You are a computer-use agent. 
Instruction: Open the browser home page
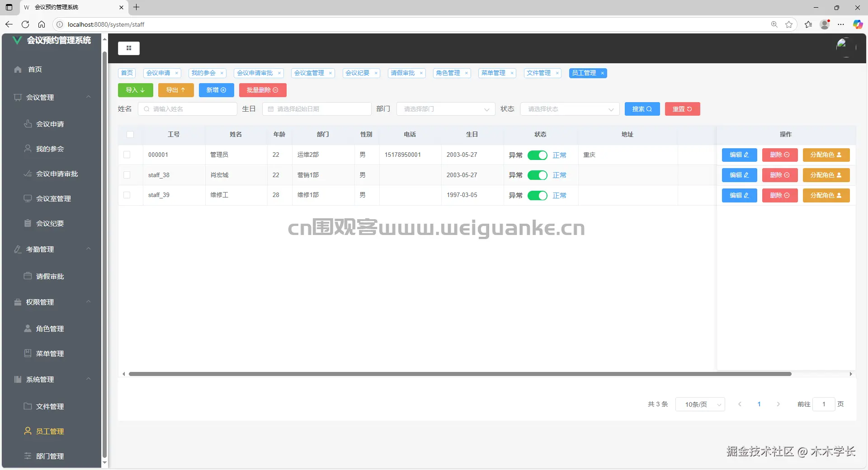(42, 24)
